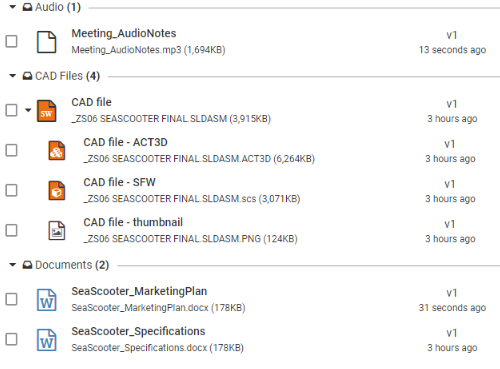The width and height of the screenshot is (500, 369).
Task: Click the CAD Files (4) group heading
Action: pos(68,76)
